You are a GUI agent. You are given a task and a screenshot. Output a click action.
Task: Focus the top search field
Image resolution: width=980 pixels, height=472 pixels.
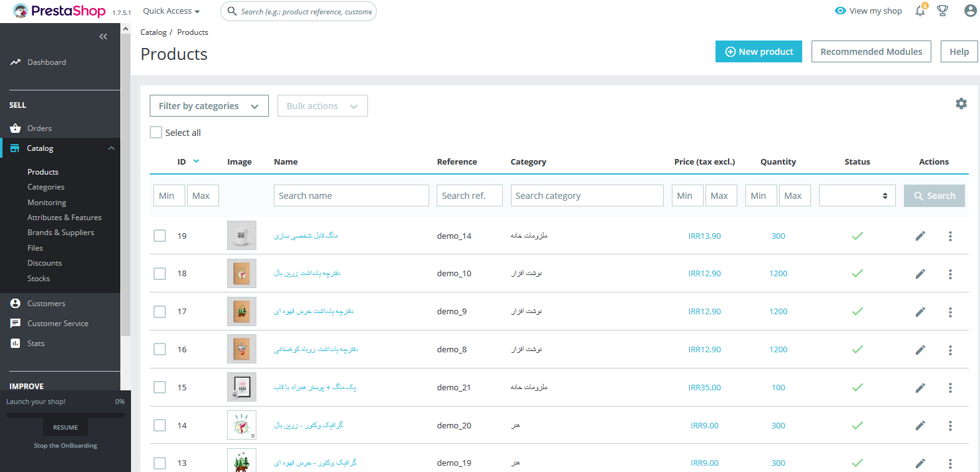298,11
